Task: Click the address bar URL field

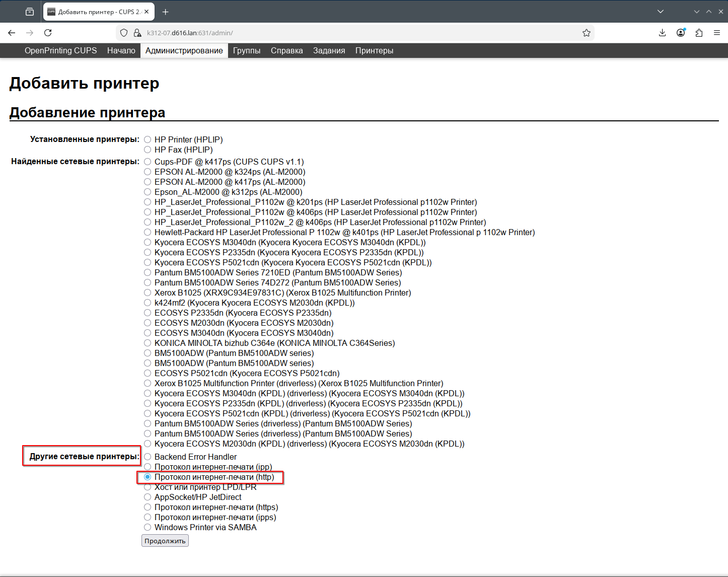Action: (352, 33)
